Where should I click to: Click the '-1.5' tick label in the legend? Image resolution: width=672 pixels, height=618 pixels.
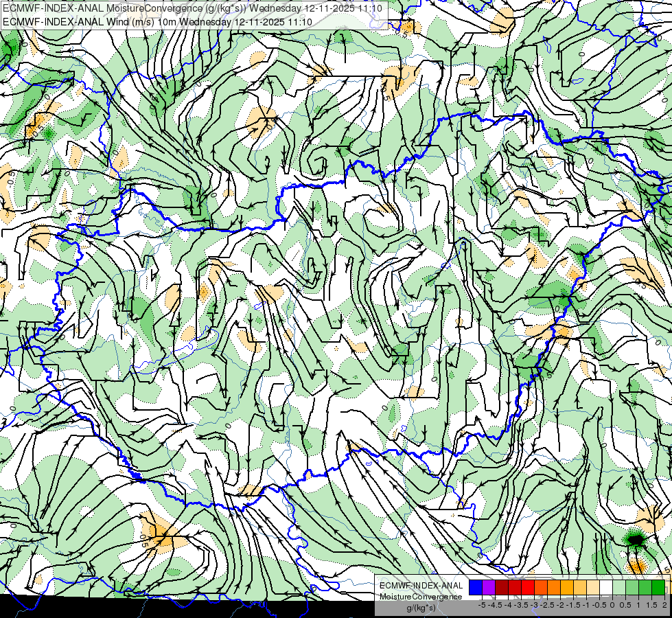pos(573,605)
